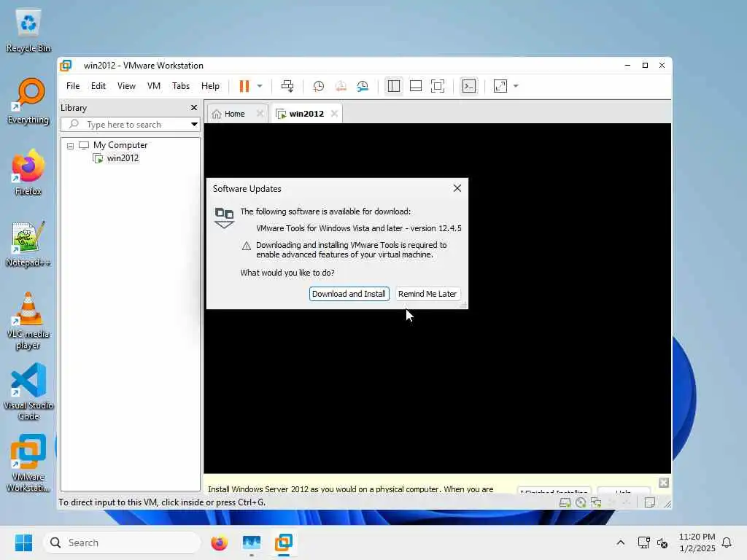Close the Library panel
747x560 pixels.
[194, 108]
